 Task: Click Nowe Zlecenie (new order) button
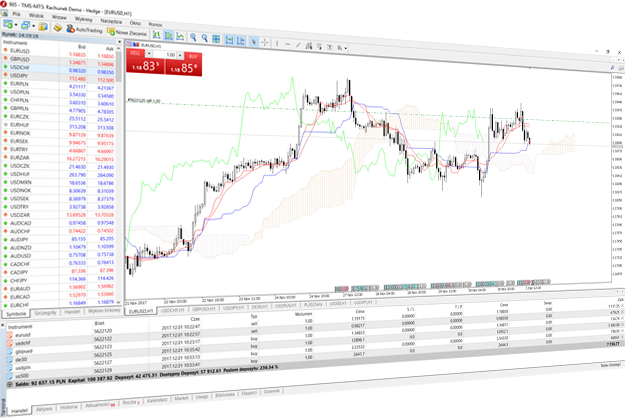coord(127,32)
